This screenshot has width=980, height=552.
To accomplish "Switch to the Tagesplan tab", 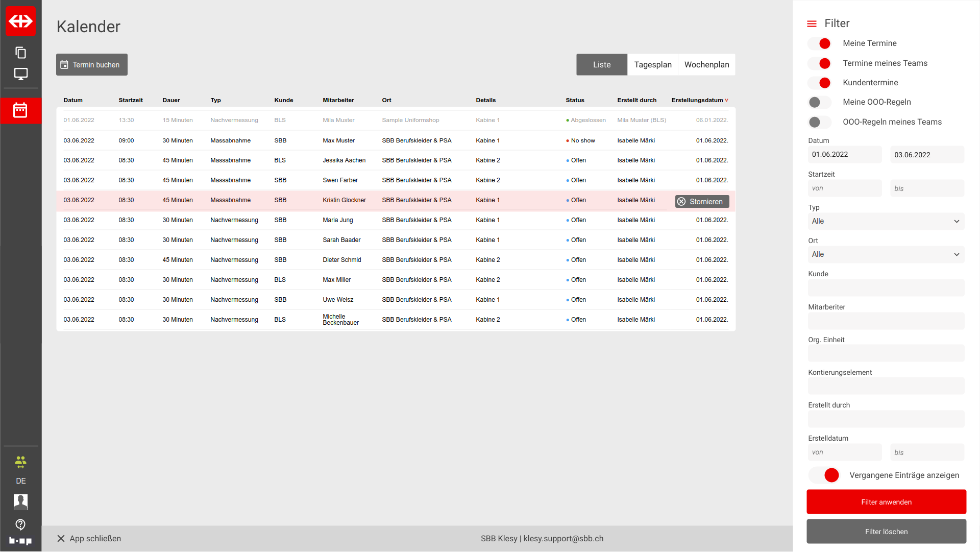I will click(x=653, y=65).
